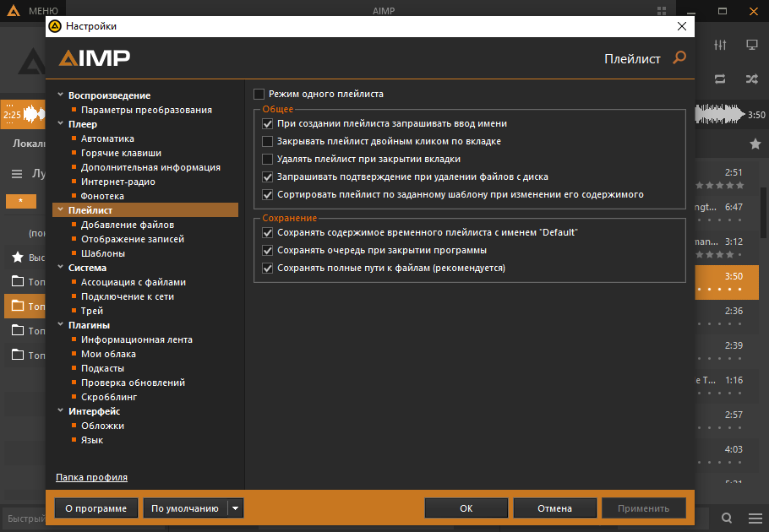769x532 pixels.
Task: Open Ассоциация с файлами page
Action: click(x=133, y=282)
